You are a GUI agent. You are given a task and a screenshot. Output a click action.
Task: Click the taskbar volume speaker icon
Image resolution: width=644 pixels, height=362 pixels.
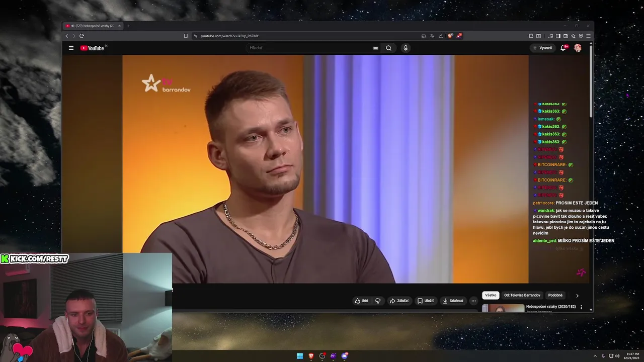(x=618, y=356)
